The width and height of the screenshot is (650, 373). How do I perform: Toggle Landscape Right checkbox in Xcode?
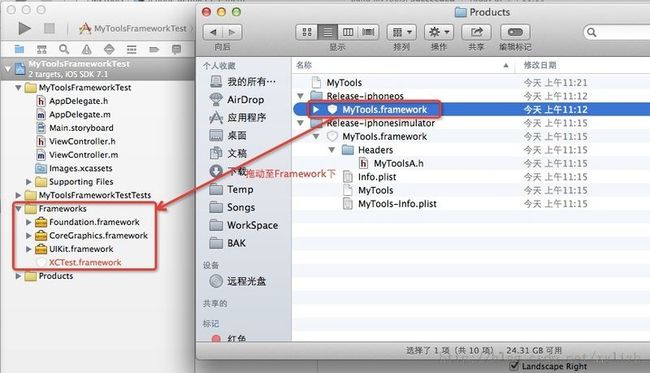coord(514,366)
